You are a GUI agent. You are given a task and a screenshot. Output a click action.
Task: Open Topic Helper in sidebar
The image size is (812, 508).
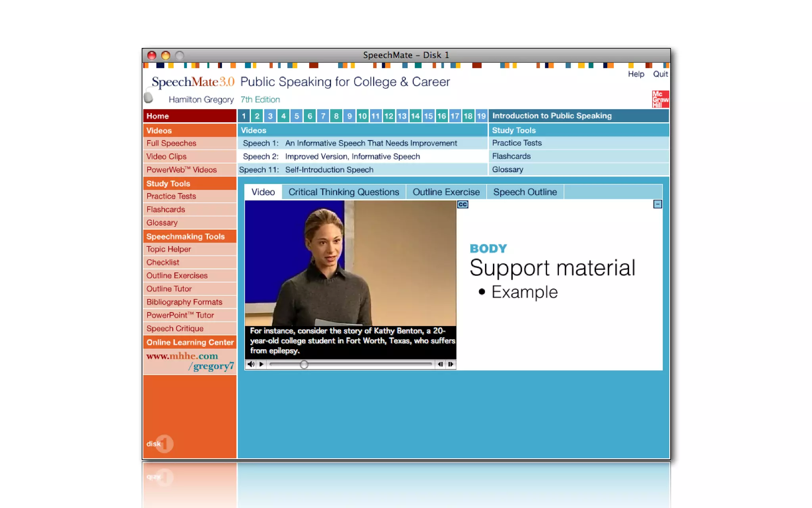click(x=169, y=249)
